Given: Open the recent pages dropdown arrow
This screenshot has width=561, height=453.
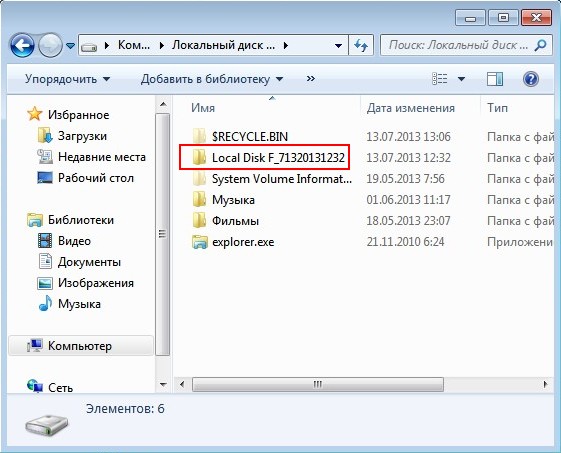Looking at the screenshot, I should (70, 46).
